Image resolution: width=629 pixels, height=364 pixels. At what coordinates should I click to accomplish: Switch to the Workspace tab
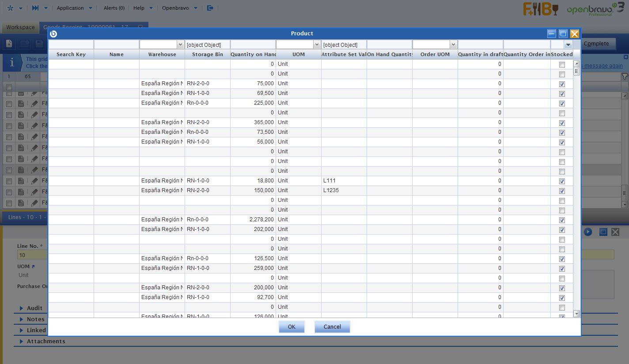(20, 27)
